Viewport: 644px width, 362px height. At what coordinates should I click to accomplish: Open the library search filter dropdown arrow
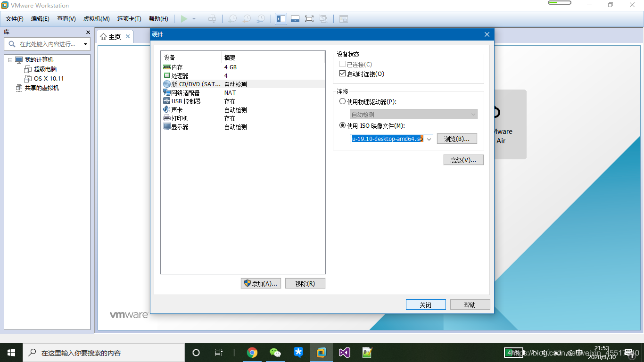coord(85,44)
